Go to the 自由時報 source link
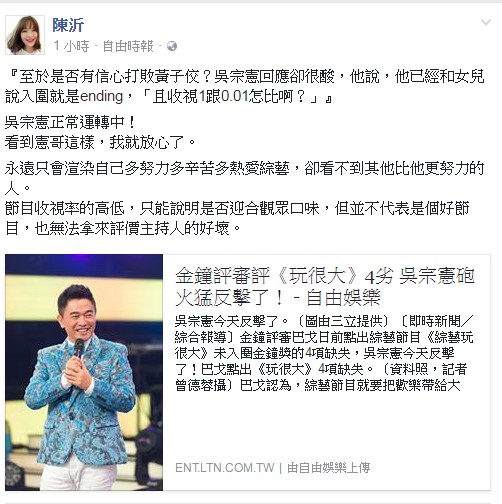This screenshot has height=504, width=502. pos(128,46)
